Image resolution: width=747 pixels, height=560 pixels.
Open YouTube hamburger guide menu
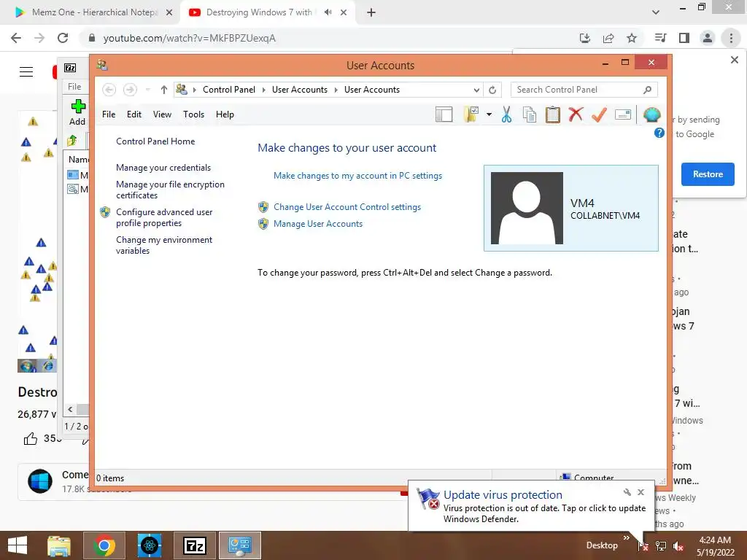click(26, 72)
